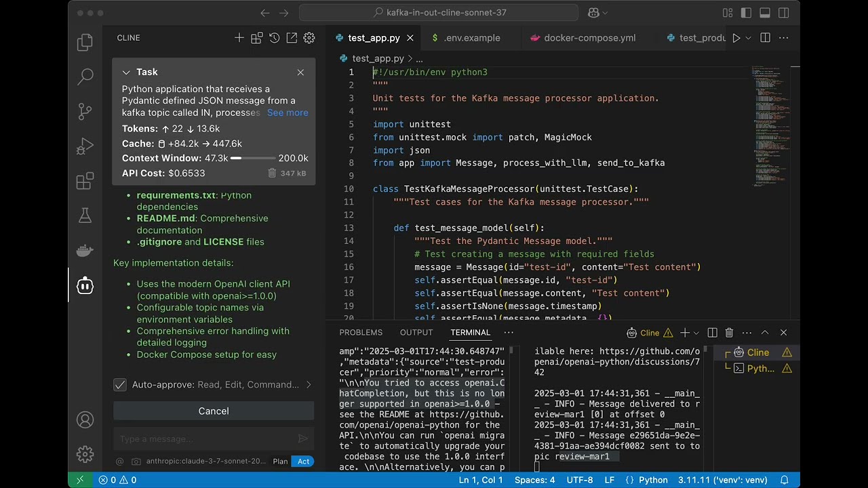Open terminal panel more actions ellipsis
This screenshot has height=488, width=868.
point(747,332)
